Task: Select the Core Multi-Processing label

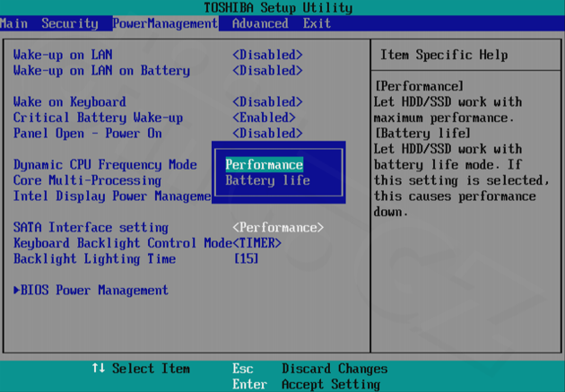Action: tap(87, 180)
